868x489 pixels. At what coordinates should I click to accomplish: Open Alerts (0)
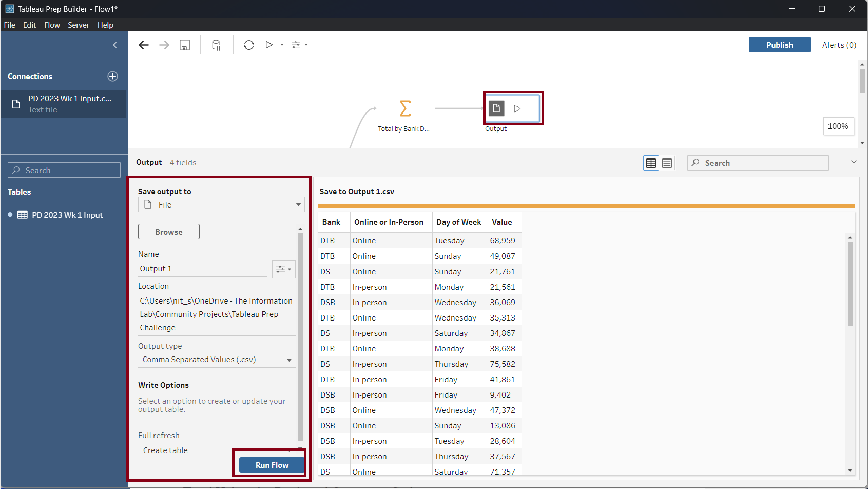tap(839, 45)
